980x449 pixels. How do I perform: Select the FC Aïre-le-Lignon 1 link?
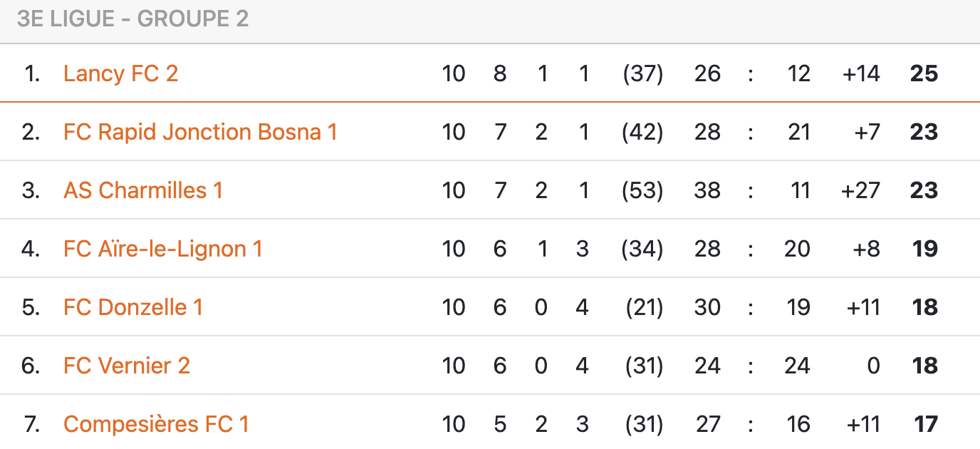[162, 249]
